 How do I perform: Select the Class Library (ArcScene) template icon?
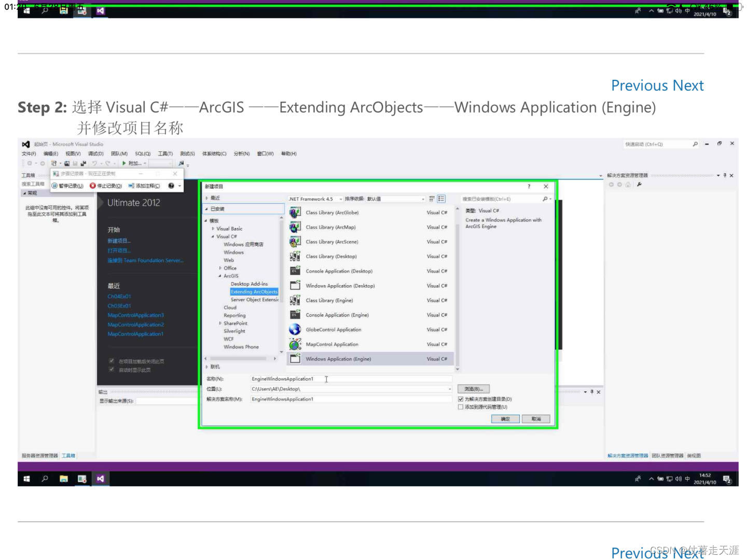click(295, 242)
